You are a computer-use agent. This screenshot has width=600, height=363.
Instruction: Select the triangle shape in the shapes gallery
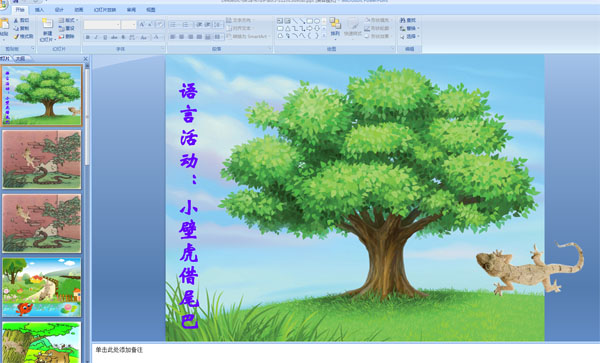click(x=287, y=28)
